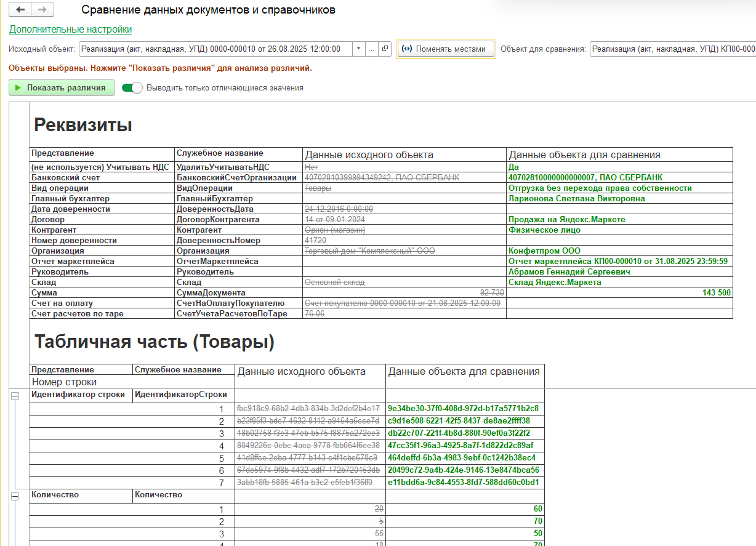Click the Поменять местами button
The image size is (756, 546).
tap(446, 49)
